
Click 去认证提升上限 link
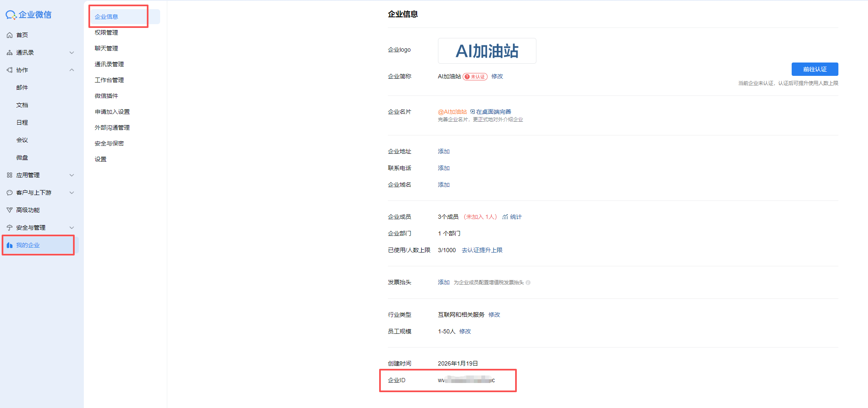click(482, 250)
